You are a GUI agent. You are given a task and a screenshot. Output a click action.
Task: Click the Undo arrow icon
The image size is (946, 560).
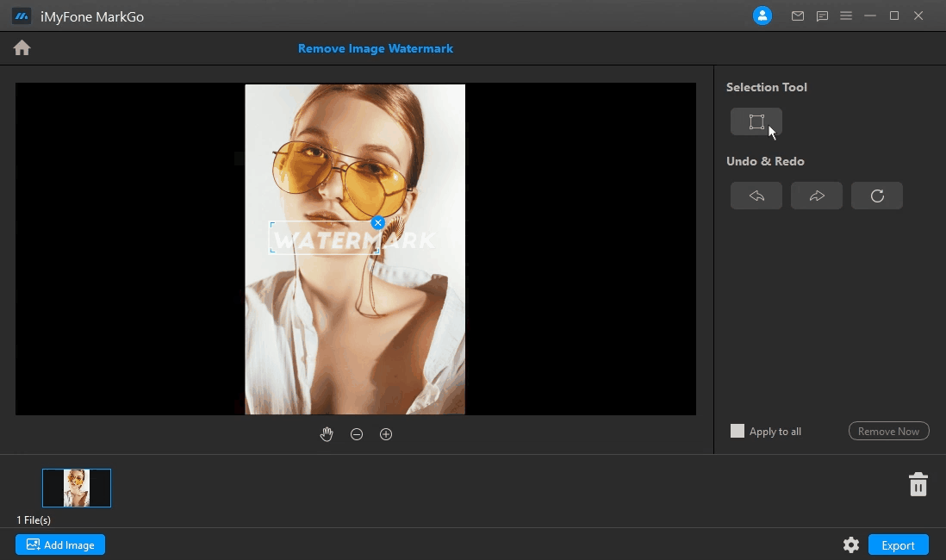(756, 196)
